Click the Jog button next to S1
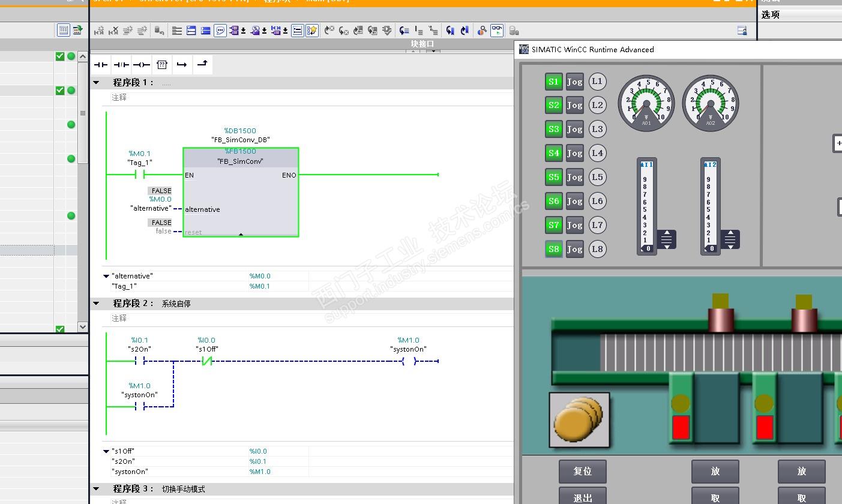The width and height of the screenshot is (842, 504). [575, 82]
